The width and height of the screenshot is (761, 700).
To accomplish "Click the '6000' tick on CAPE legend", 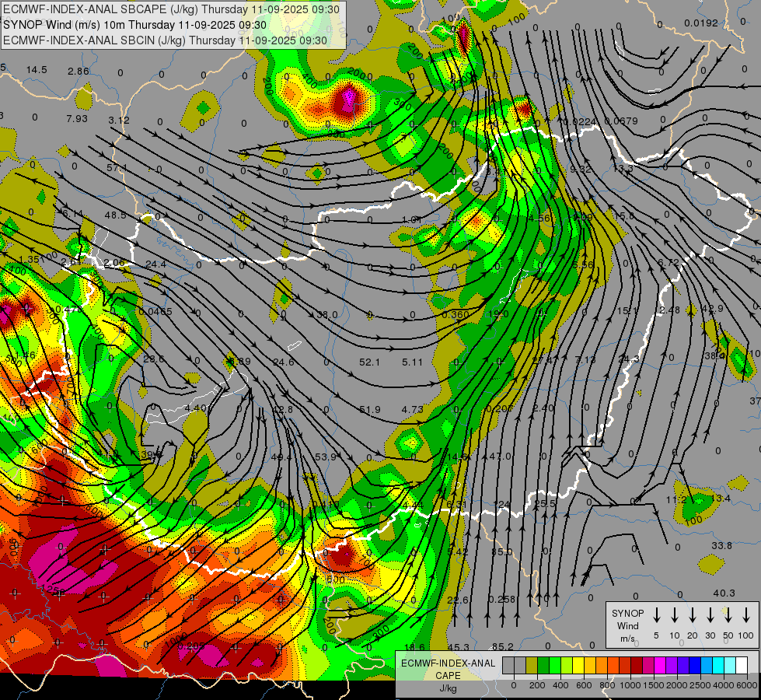I will tap(746, 685).
